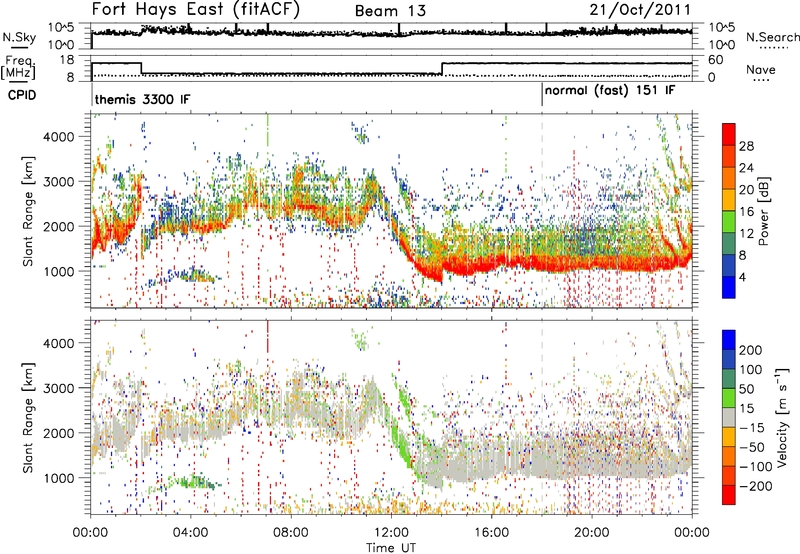This screenshot has width=800, height=554.
Task: Click the '28' Power colorbar tick label
Action: pos(746,146)
